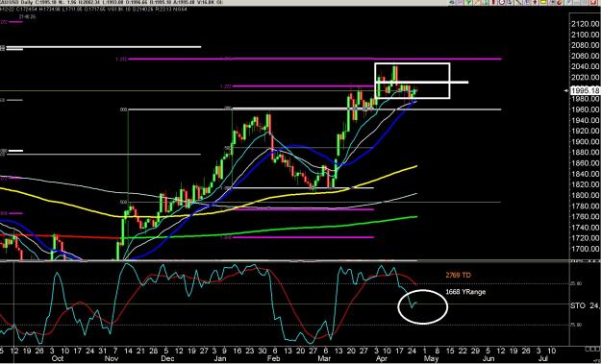Viewport: 601px width, 364px height.
Task: Click the Oct month label on time axis
Action: click(57, 358)
